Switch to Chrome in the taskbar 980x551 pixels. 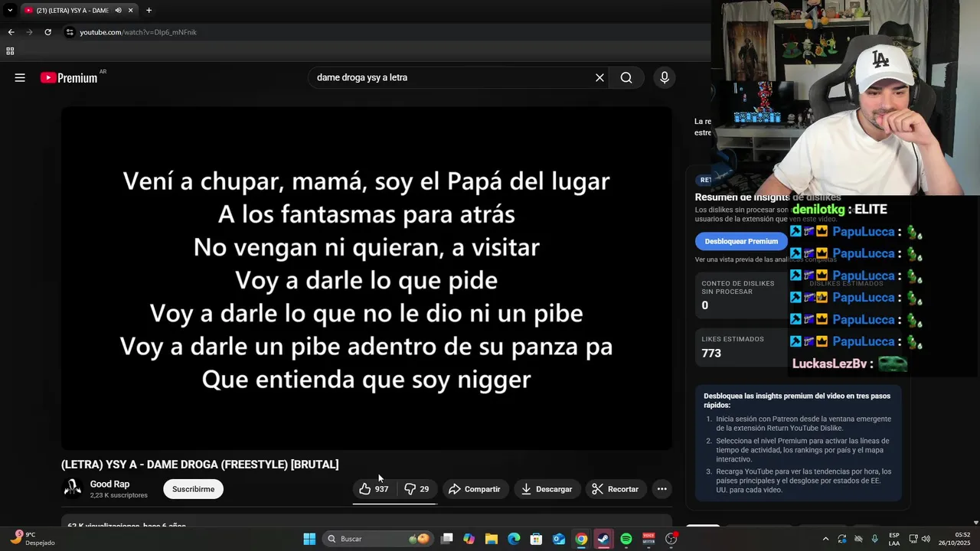coord(581,539)
